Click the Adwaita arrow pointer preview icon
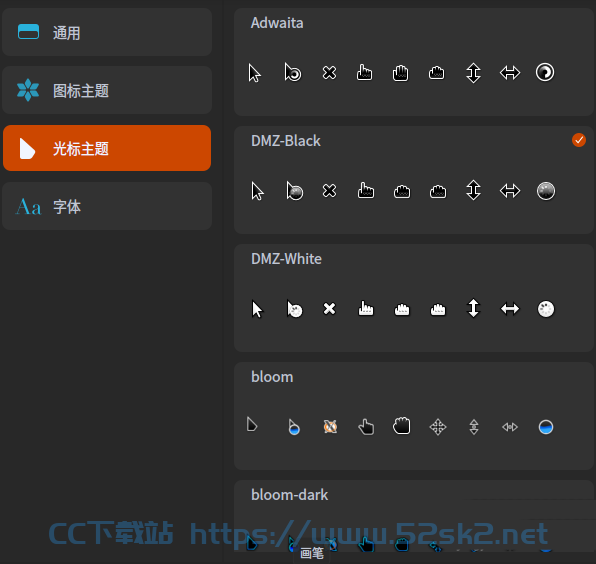Image resolution: width=596 pixels, height=564 pixels. [254, 73]
